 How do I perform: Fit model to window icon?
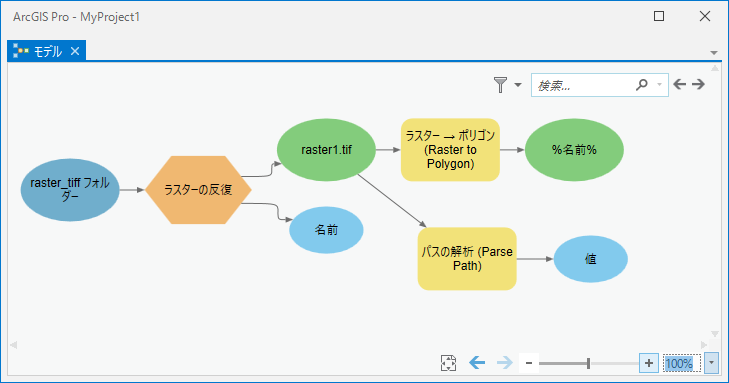448,363
